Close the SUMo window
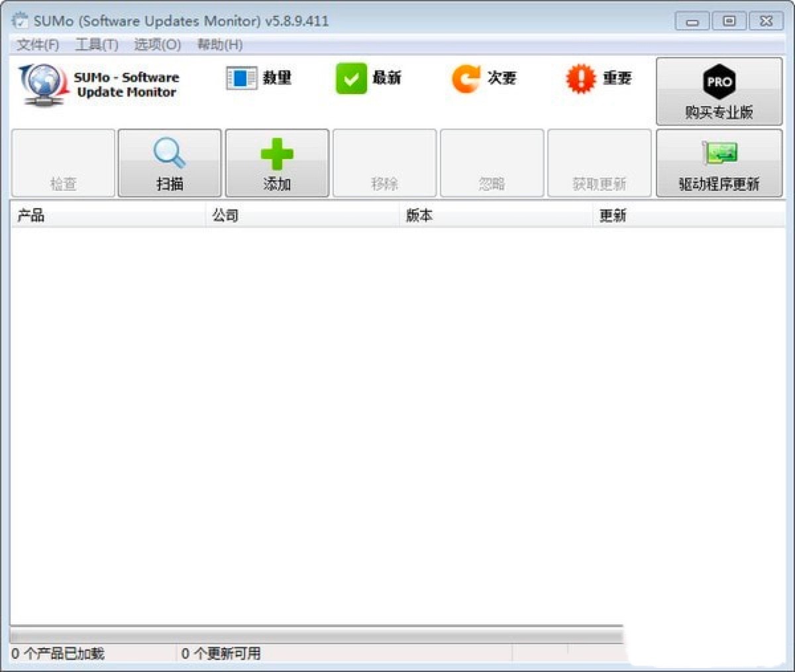The height and width of the screenshot is (672, 795). pos(766,21)
